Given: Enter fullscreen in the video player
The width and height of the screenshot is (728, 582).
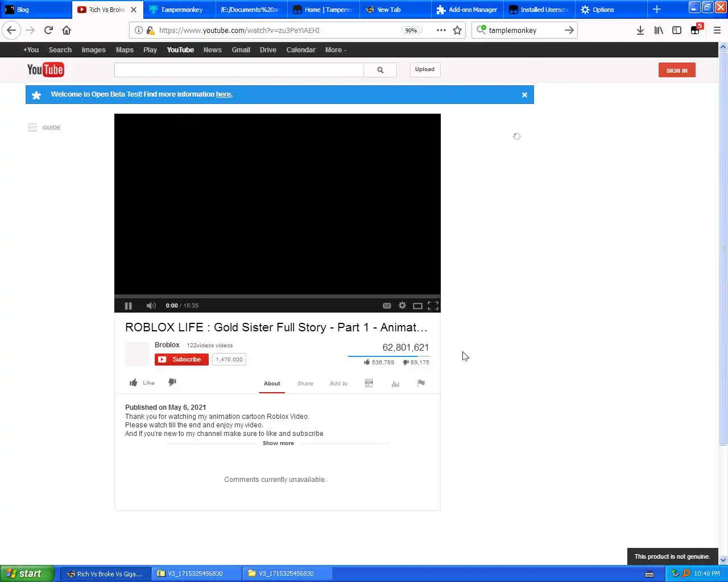Looking at the screenshot, I should (x=433, y=306).
